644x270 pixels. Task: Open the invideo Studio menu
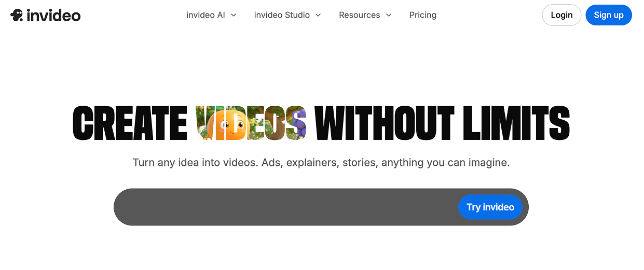[x=287, y=15]
